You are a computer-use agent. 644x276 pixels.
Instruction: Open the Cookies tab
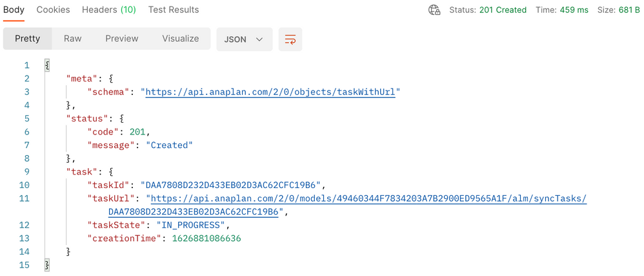[54, 10]
